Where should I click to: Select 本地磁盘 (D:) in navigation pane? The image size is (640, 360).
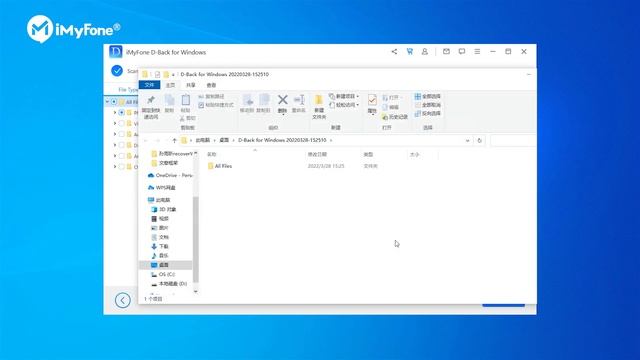[169, 284]
